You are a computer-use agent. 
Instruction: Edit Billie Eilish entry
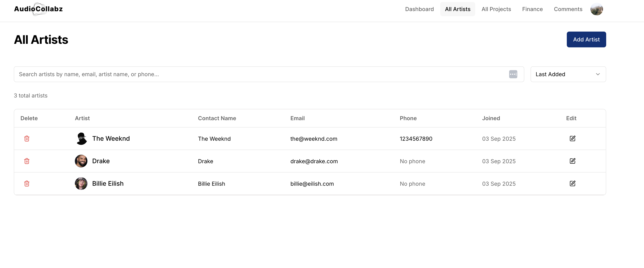pyautogui.click(x=572, y=184)
